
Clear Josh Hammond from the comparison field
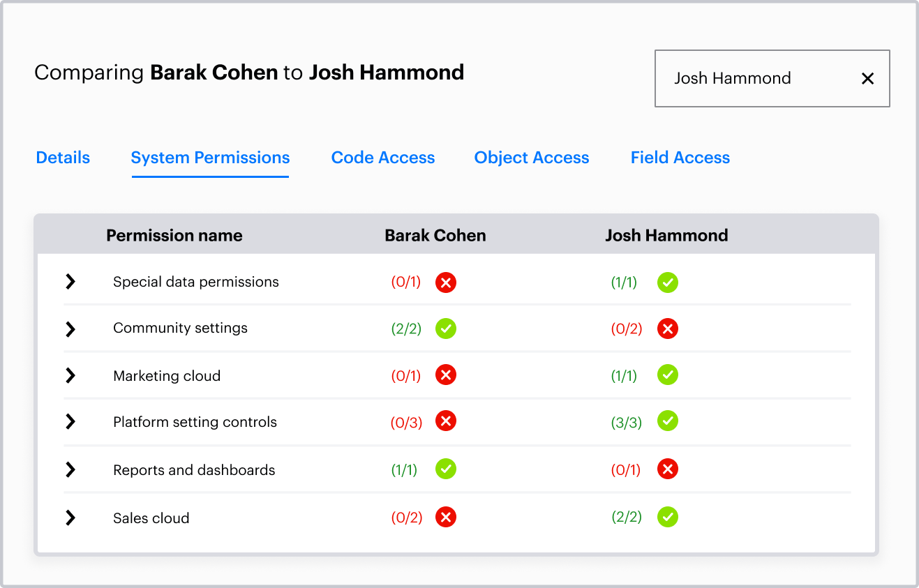867,79
